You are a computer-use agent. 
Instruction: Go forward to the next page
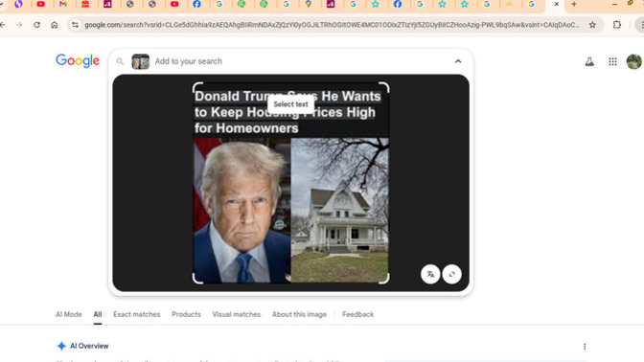pyautogui.click(x=19, y=25)
